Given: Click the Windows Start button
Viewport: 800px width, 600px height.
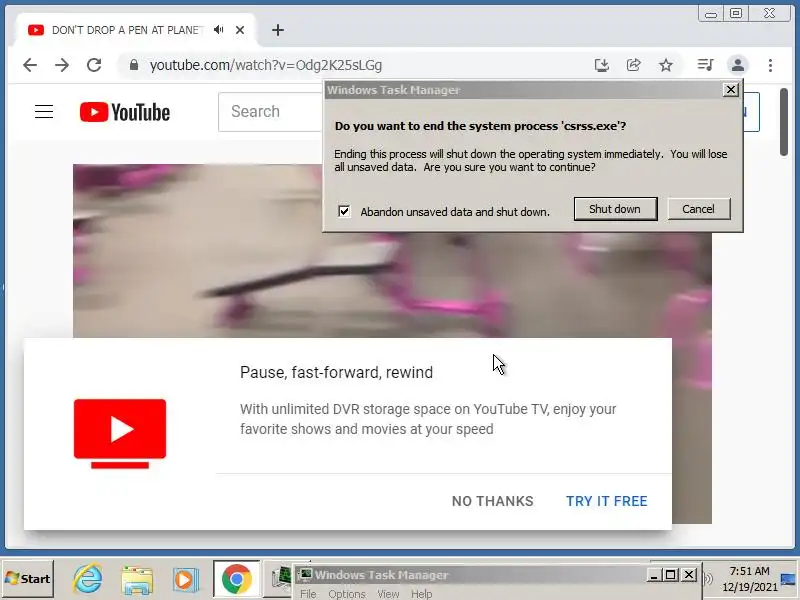Looking at the screenshot, I should point(28,579).
